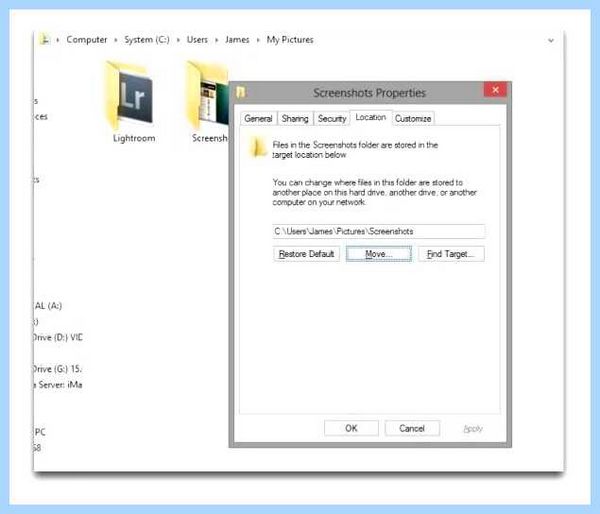The image size is (600, 514).
Task: Expand the address bar history dropdown
Action: (551, 40)
